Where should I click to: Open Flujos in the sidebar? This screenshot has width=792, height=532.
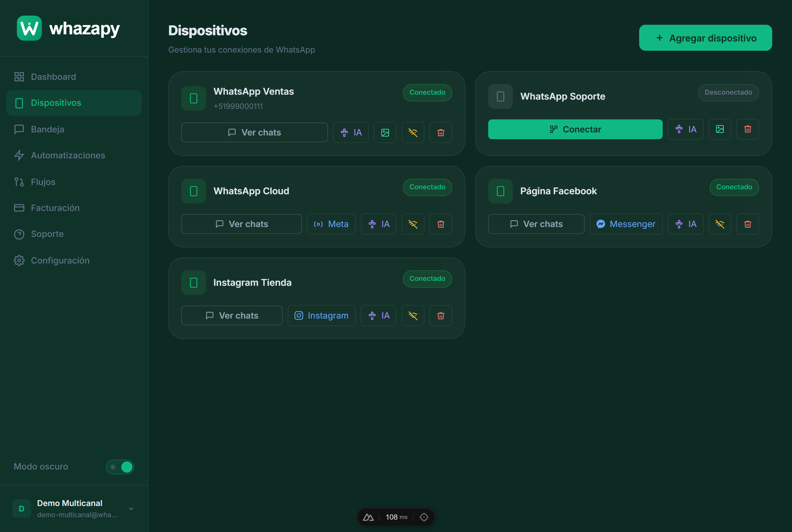pyautogui.click(x=74, y=182)
